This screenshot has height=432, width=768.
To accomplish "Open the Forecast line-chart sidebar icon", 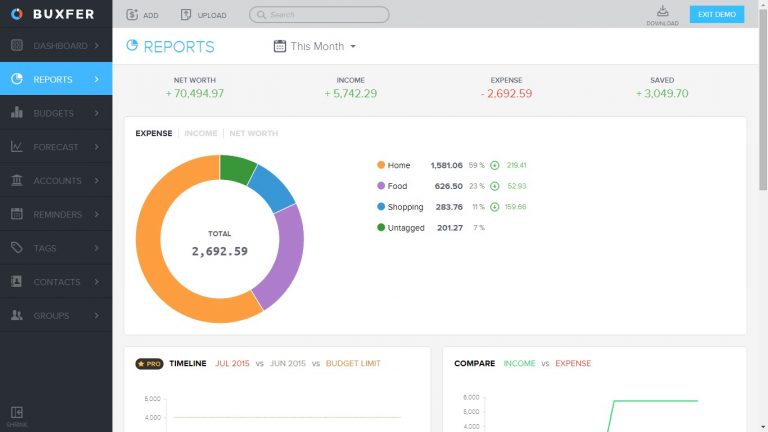I will [x=17, y=147].
